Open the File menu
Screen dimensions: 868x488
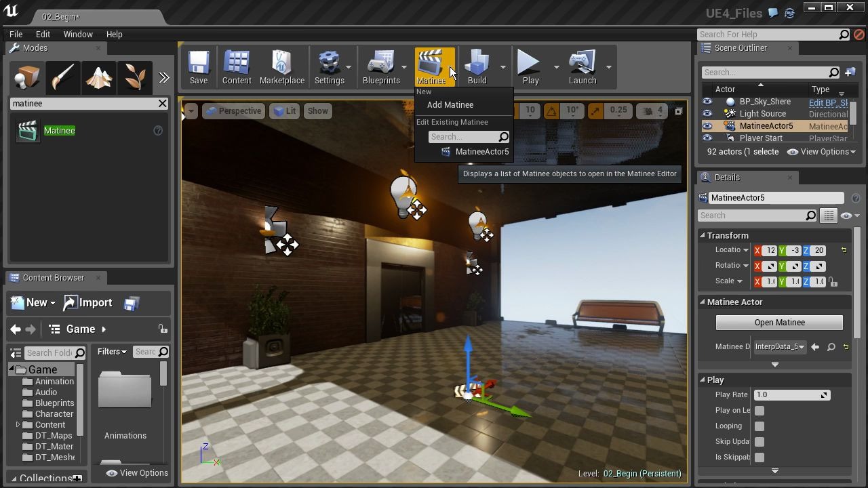[16, 34]
